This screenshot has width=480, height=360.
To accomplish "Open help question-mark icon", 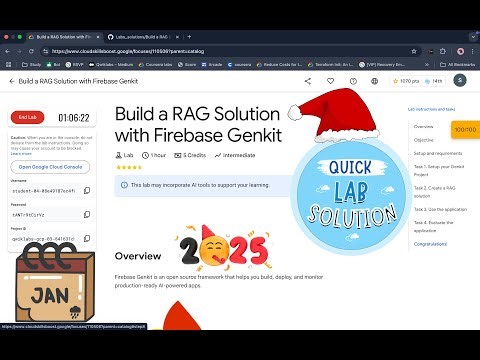I will tap(353, 81).
